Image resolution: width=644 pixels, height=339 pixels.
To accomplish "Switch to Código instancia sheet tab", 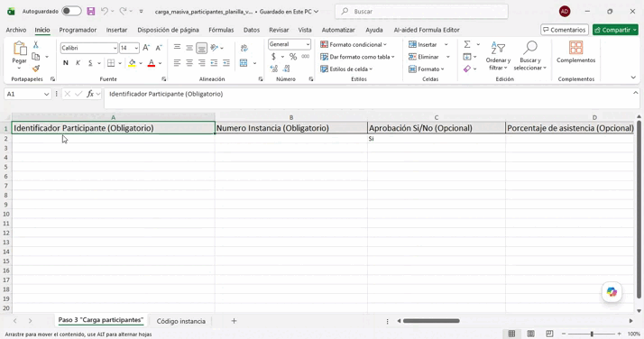I will [180, 321].
